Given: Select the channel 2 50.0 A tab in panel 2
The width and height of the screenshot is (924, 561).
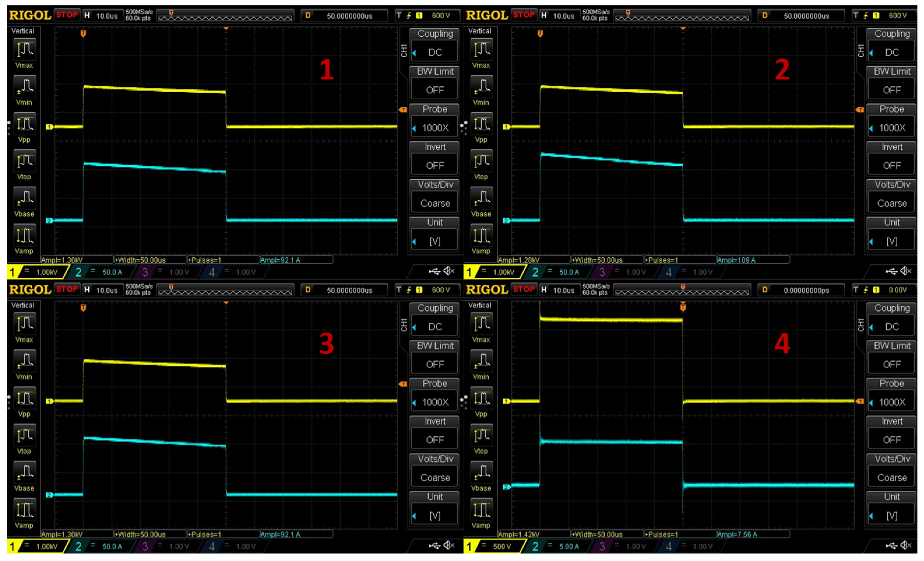Looking at the screenshot, I should coord(559,272).
